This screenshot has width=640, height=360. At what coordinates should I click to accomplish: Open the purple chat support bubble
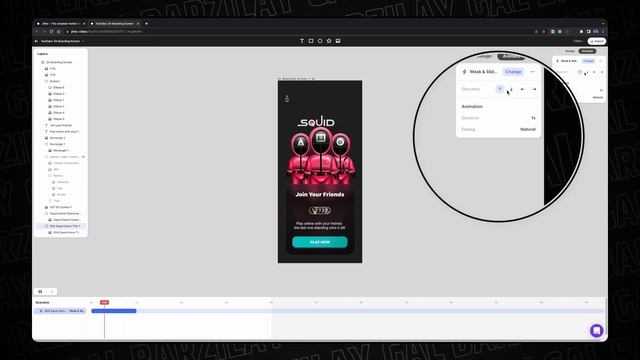click(596, 330)
